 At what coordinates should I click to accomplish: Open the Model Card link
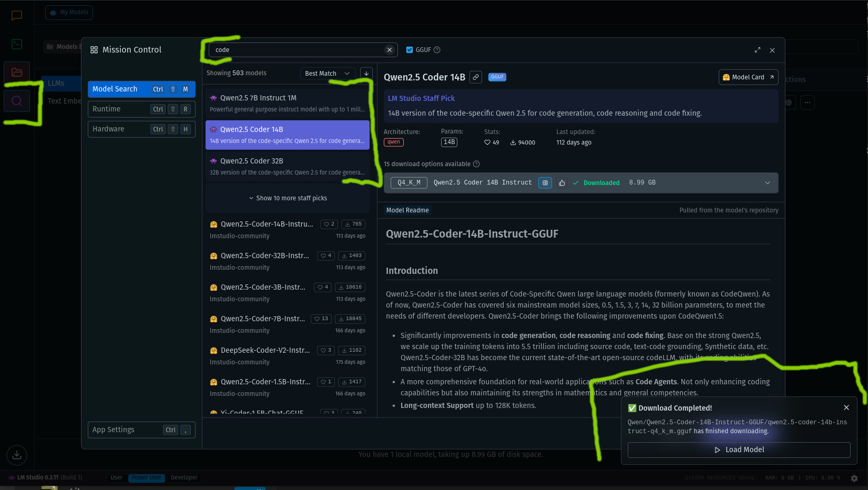pyautogui.click(x=748, y=77)
